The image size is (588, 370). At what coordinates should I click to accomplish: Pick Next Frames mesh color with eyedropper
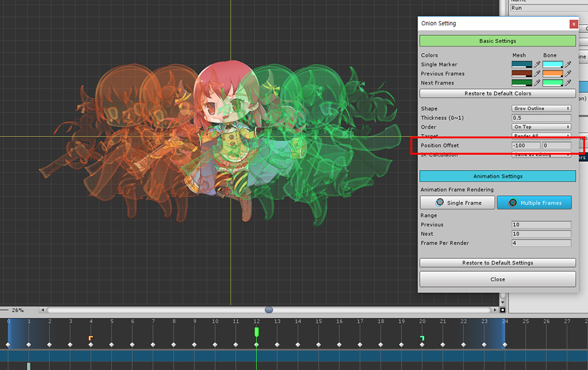[537, 82]
